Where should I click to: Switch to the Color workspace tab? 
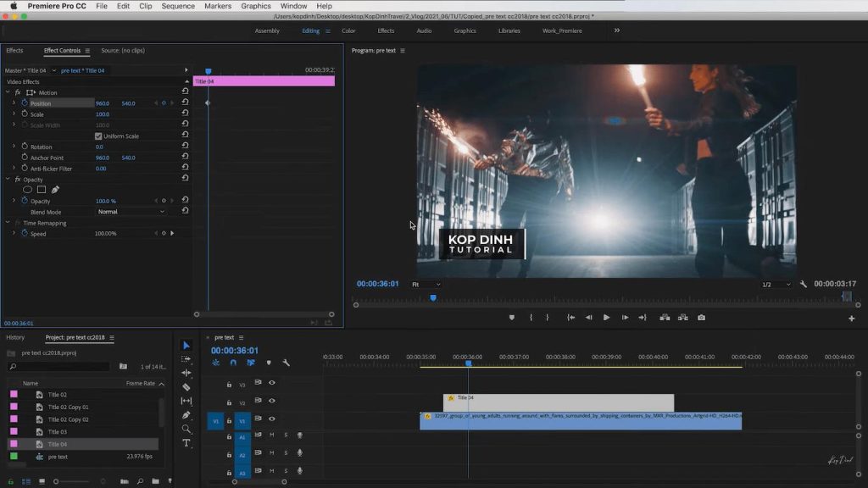click(x=348, y=30)
